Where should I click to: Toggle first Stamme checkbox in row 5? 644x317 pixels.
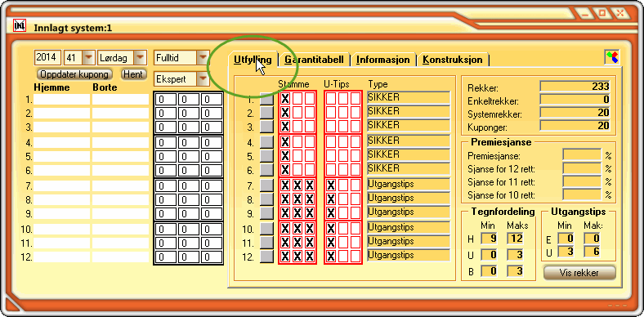tap(285, 156)
